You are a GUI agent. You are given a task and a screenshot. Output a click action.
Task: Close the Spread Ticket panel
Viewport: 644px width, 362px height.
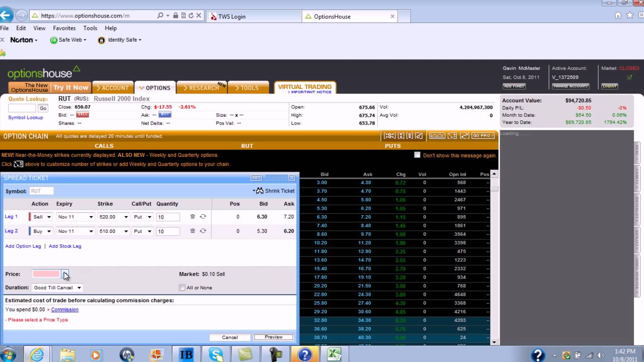tap(292, 178)
